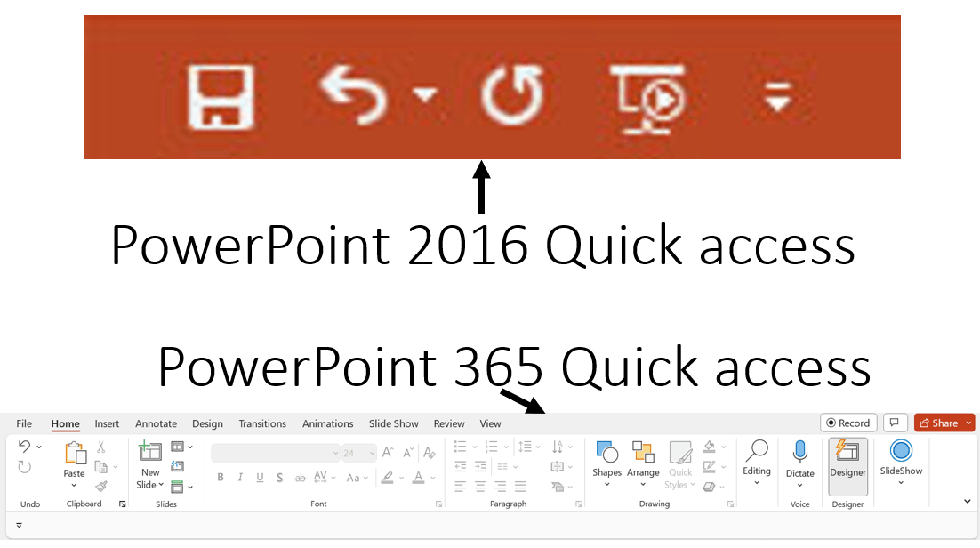This screenshot has width=980, height=548.
Task: Open the Editing menu with magnifier
Action: 757,462
